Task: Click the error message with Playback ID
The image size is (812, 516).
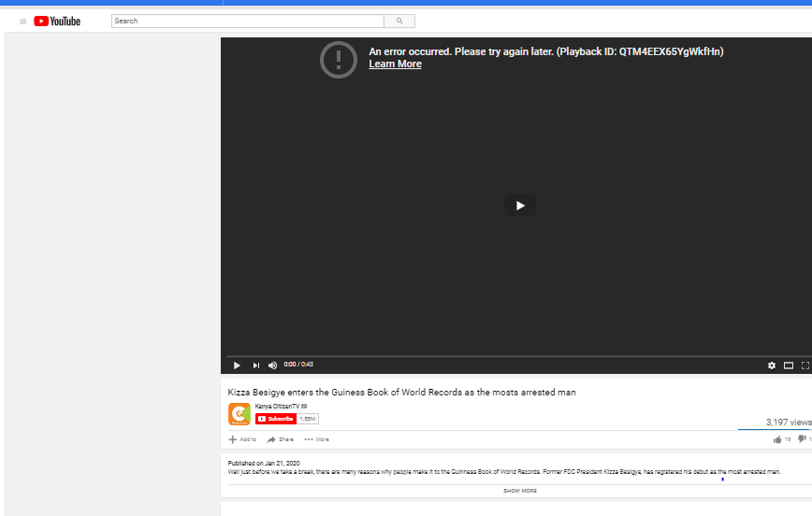Action: pos(546,51)
